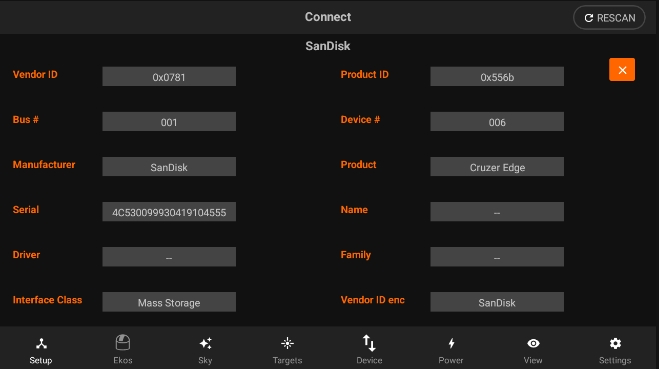This screenshot has width=659, height=369.
Task: Click the Manufacturer label
Action: click(44, 164)
